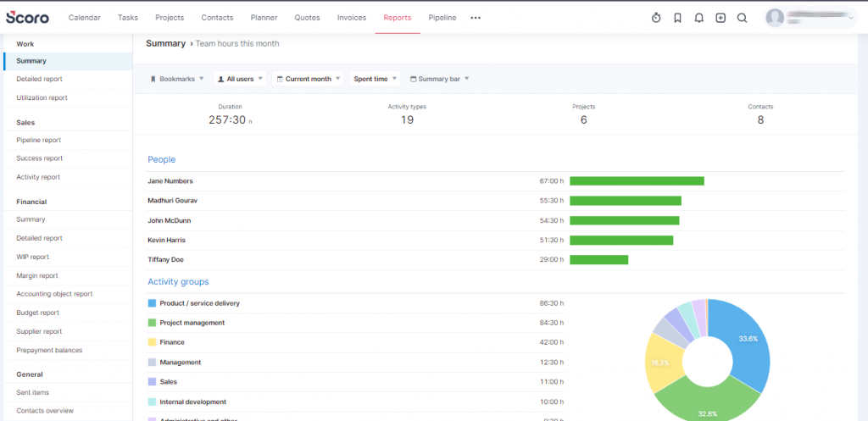The height and width of the screenshot is (421, 868).
Task: Open the Spent time dropdown
Action: point(375,79)
